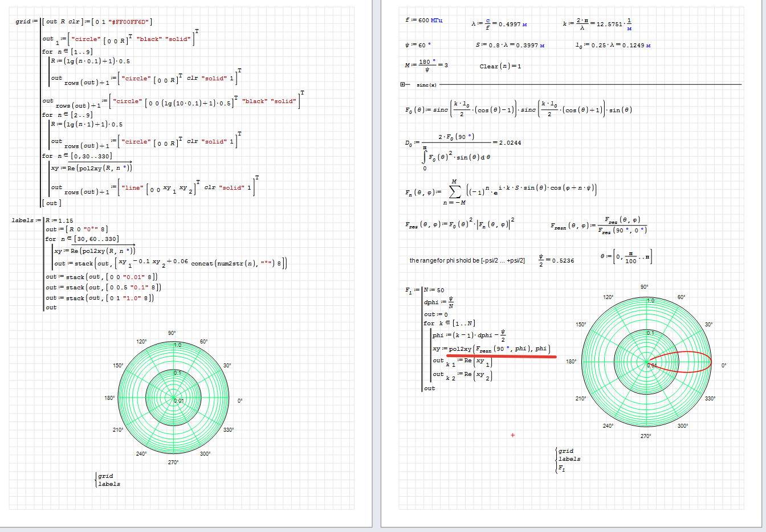The height and width of the screenshot is (532, 766).
Task: Click the hex color string "#FF00FF6D"
Action: [x=129, y=22]
